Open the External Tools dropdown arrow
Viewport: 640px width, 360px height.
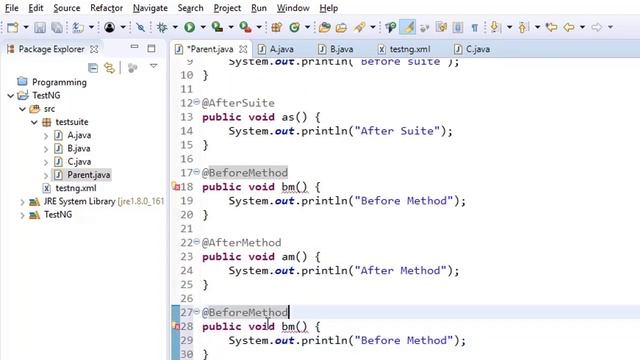click(259, 27)
